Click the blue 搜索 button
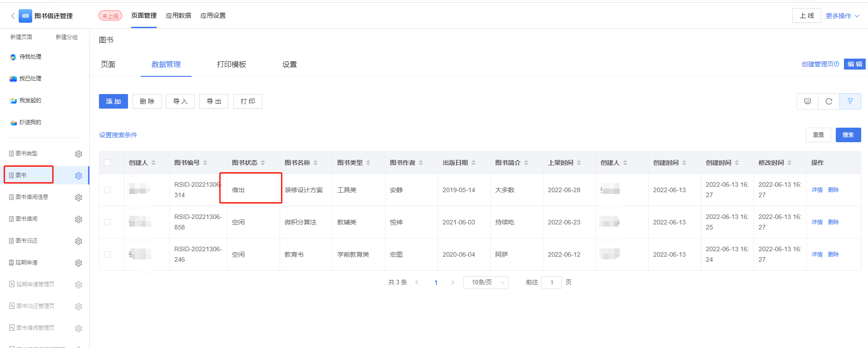The width and height of the screenshot is (868, 348). (848, 135)
